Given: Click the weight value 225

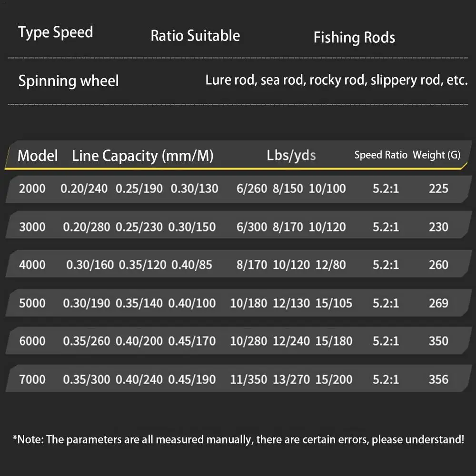Looking at the screenshot, I should (438, 188).
